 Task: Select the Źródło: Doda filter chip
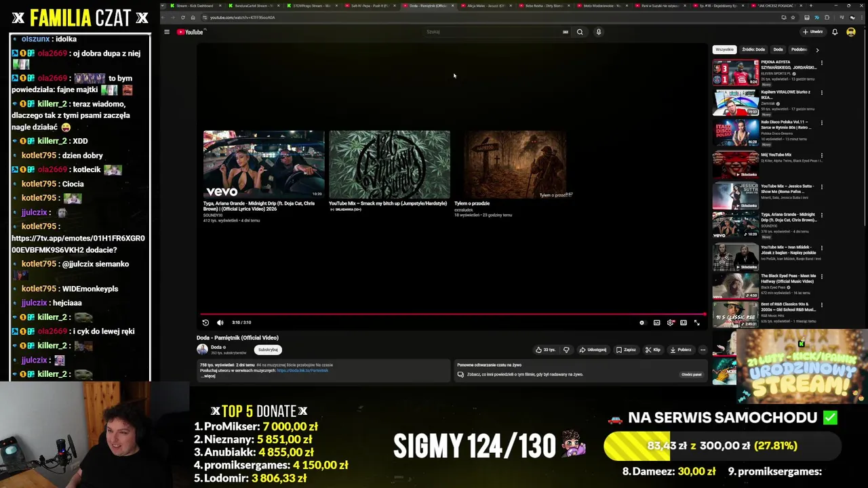[x=753, y=49]
